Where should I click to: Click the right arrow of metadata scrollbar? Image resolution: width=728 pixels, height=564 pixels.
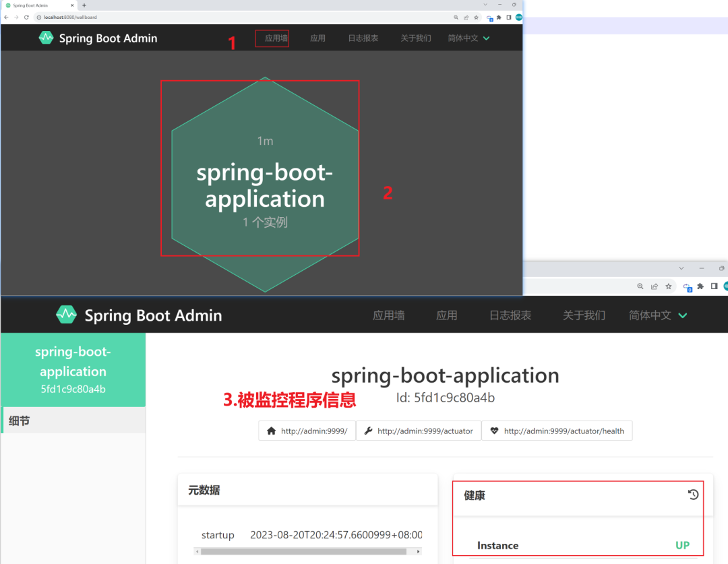click(419, 551)
